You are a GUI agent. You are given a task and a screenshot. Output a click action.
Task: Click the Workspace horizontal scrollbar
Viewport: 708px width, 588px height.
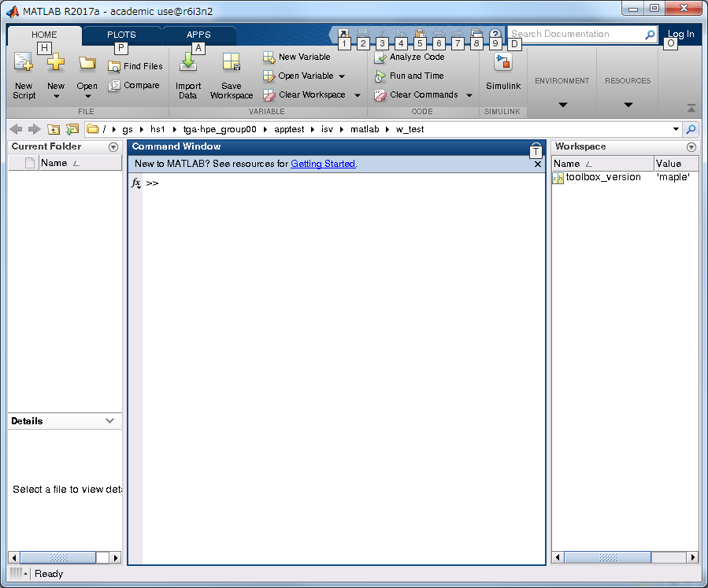point(607,557)
